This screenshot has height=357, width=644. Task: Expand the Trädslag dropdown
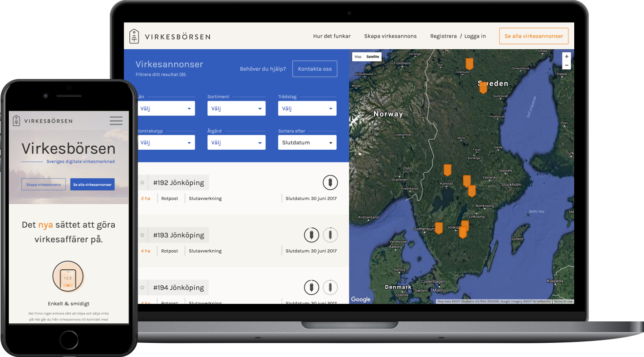(307, 109)
